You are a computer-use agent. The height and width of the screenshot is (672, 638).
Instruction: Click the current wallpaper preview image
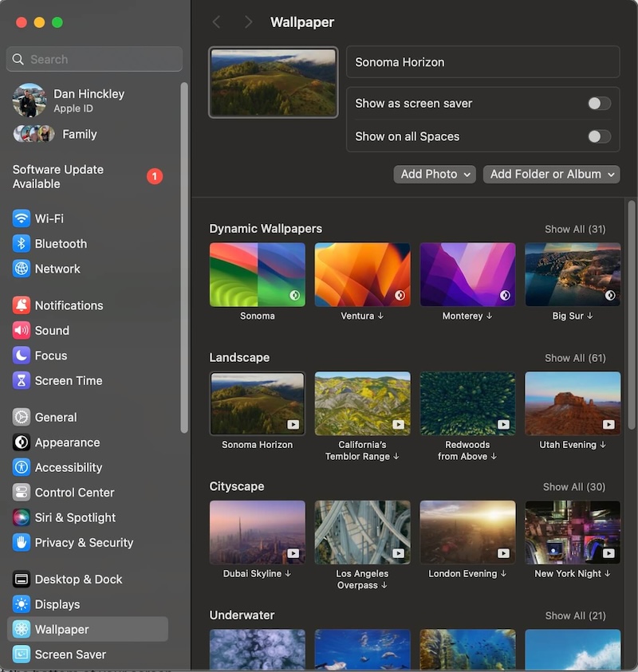pyautogui.click(x=273, y=82)
